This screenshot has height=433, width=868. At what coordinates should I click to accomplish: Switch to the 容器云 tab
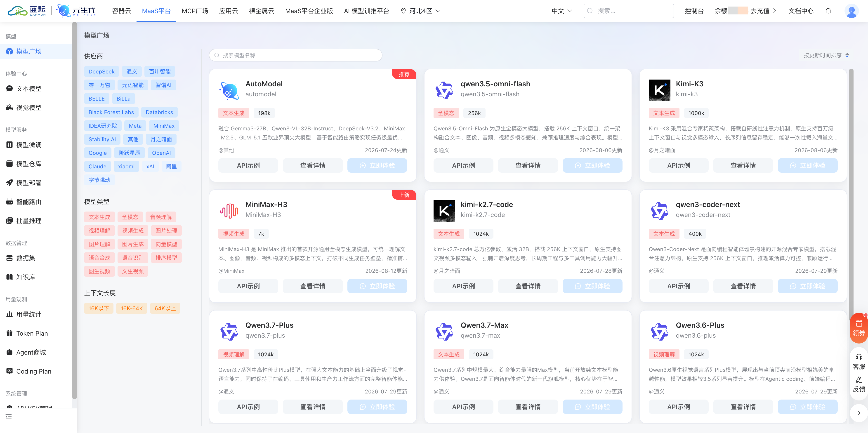121,11
